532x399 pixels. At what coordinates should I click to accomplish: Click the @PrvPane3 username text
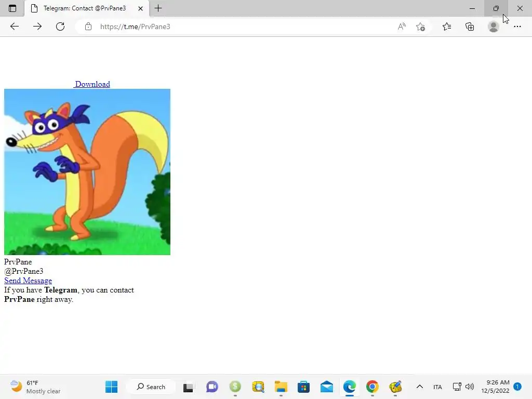click(x=24, y=271)
